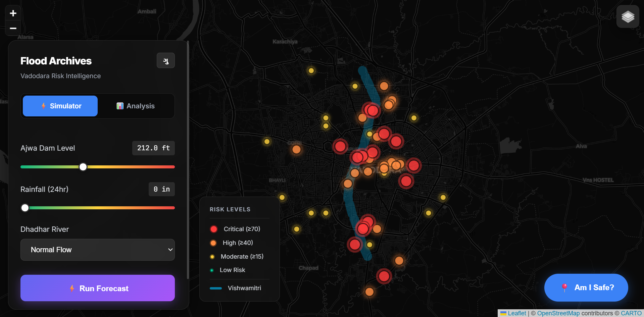
Task: Select the orange marker beside GOTRI
Action: click(x=296, y=149)
